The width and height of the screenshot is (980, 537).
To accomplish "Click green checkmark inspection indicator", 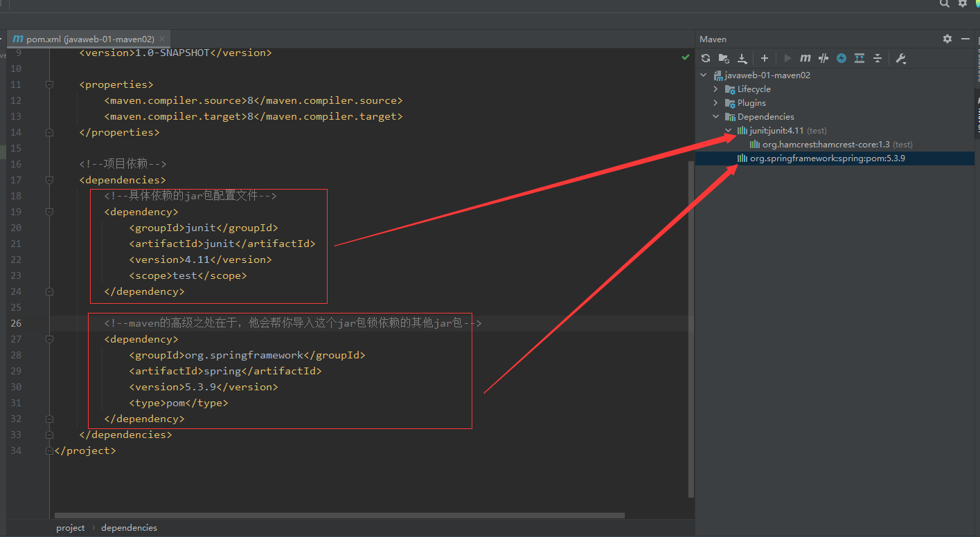I will click(685, 57).
